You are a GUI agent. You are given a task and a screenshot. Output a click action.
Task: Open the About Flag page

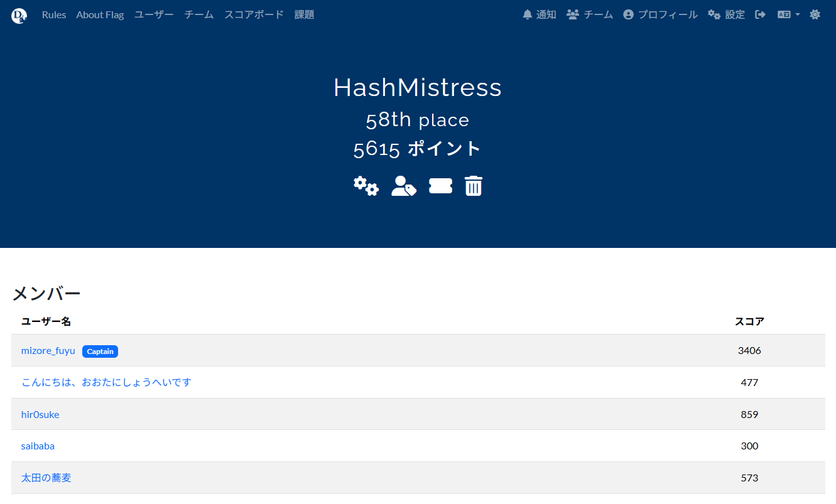click(x=100, y=14)
